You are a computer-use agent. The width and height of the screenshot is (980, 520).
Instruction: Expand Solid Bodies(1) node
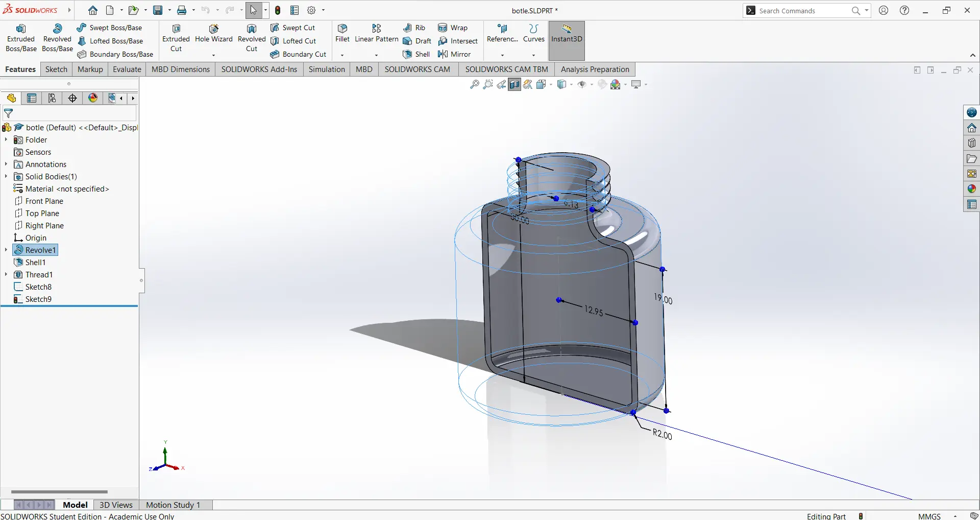coord(6,176)
